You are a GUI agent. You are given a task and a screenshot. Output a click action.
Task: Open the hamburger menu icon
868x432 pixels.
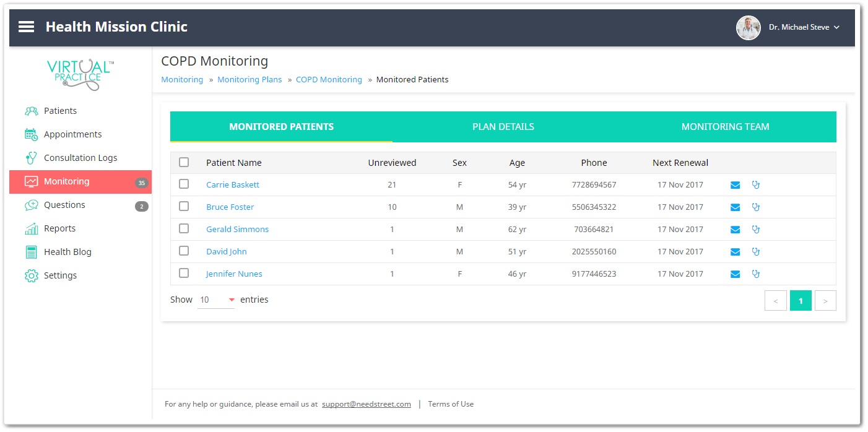(26, 27)
